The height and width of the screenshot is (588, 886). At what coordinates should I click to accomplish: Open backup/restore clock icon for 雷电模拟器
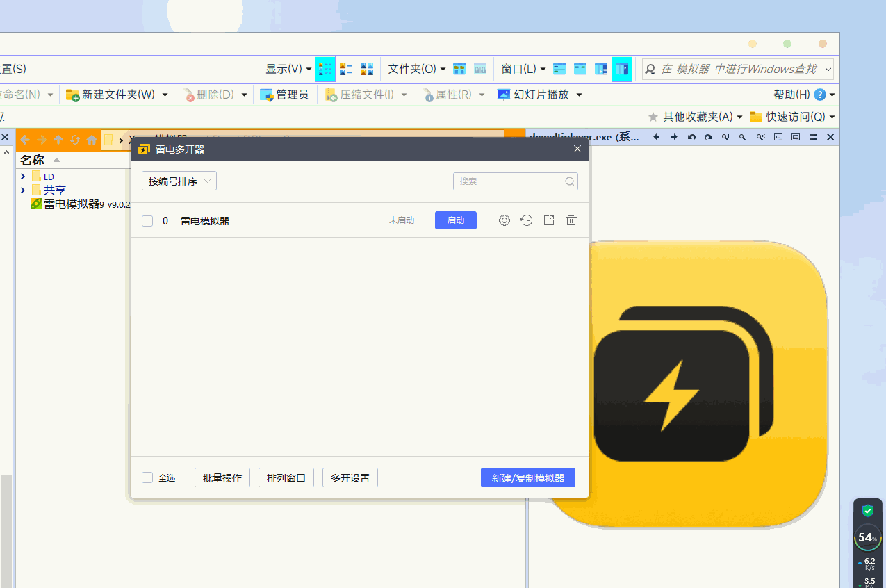pos(527,220)
